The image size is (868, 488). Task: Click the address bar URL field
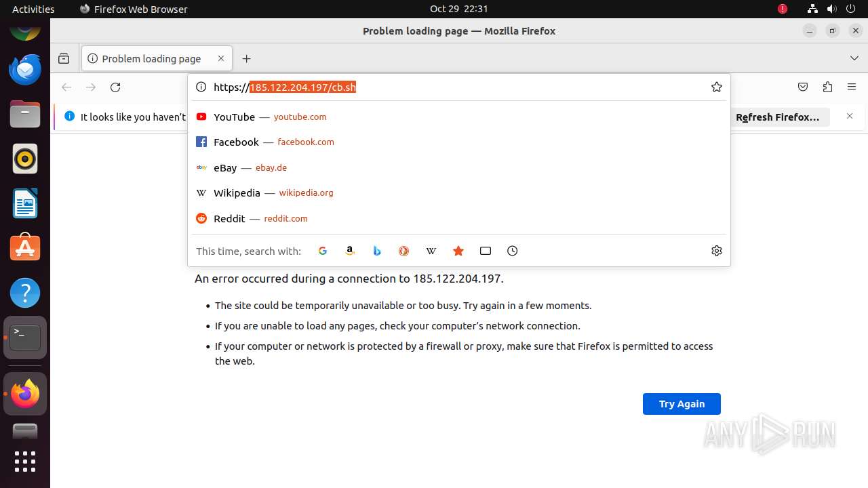coord(458,87)
